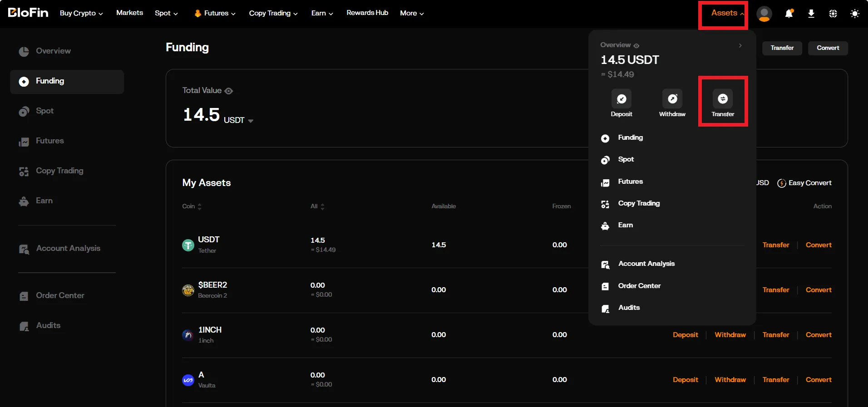The height and width of the screenshot is (407, 868).
Task: Collapse the Assets dropdown menu
Action: tap(727, 13)
